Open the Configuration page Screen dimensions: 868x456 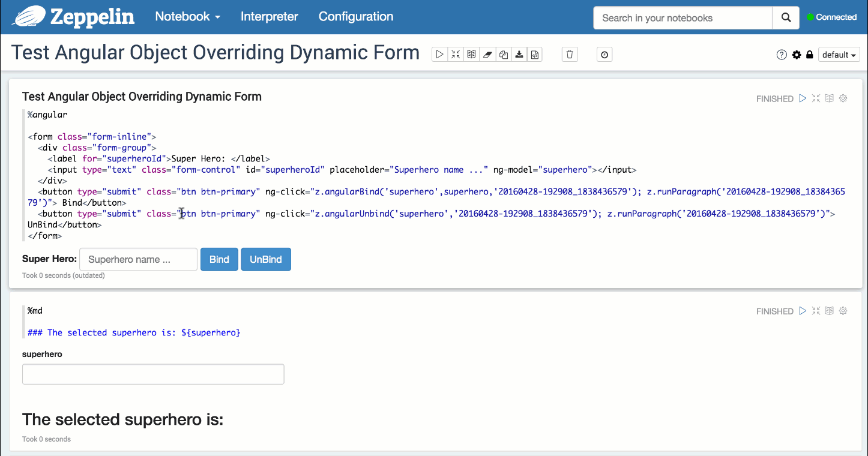click(x=356, y=17)
